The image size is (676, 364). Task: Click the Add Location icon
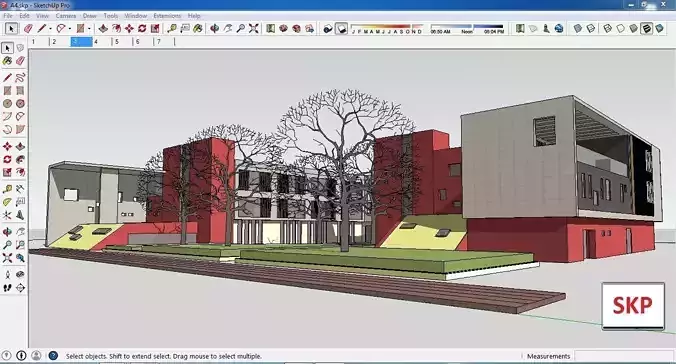pos(520,28)
